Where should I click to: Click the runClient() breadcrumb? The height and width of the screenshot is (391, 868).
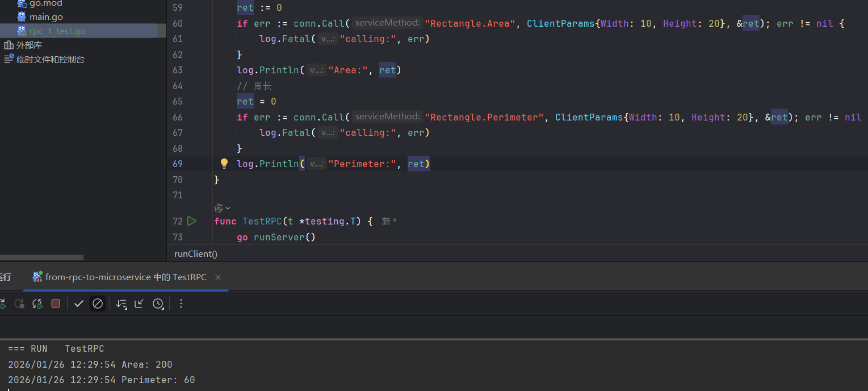(x=196, y=254)
